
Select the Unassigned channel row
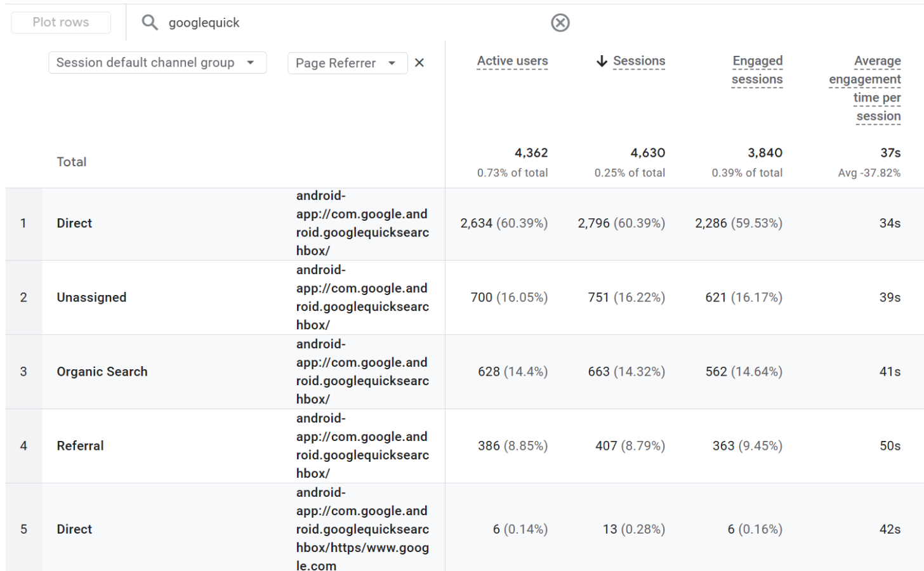tap(91, 298)
